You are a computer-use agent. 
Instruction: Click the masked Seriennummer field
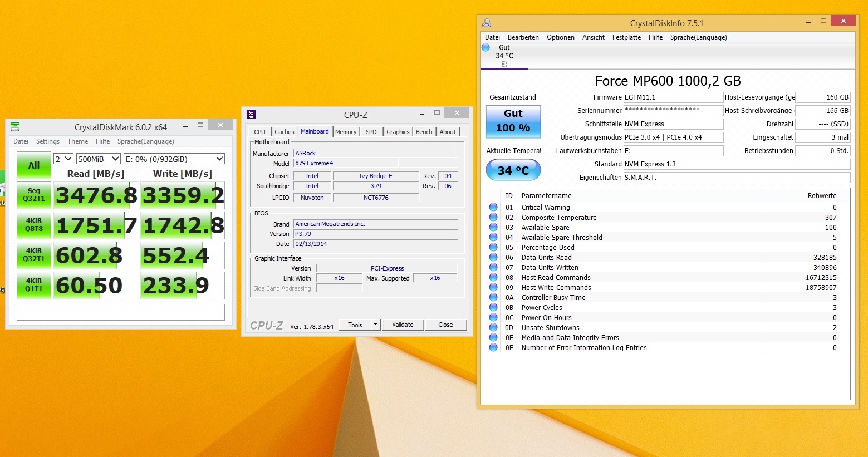coord(673,111)
